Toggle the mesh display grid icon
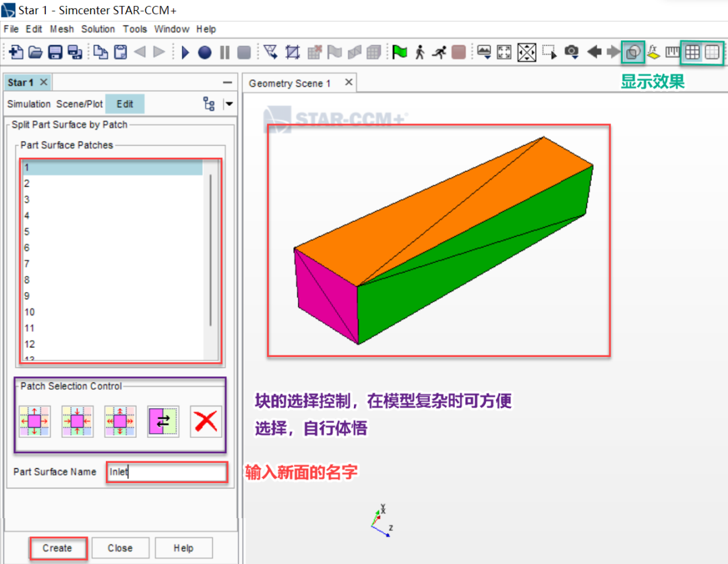This screenshot has width=728, height=564. point(692,52)
